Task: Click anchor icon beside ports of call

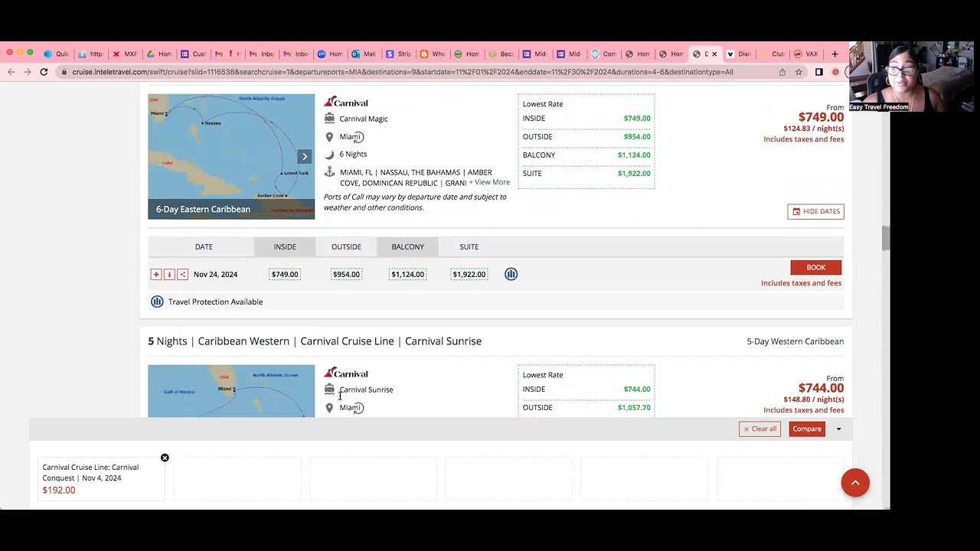Action: [329, 173]
